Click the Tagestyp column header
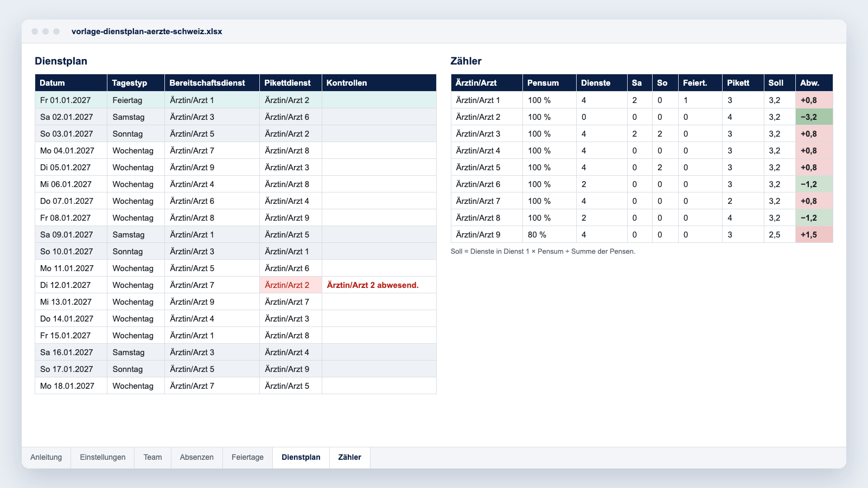868x488 pixels. (x=136, y=83)
